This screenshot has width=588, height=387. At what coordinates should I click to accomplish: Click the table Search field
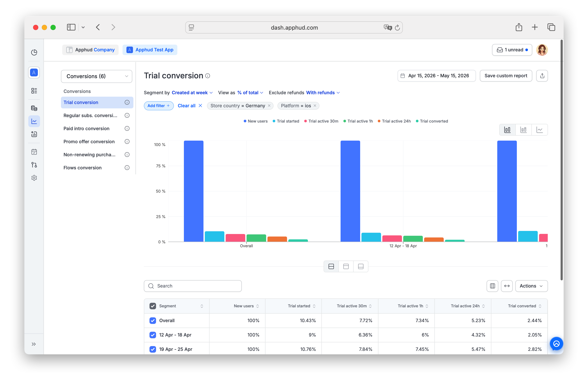coord(193,286)
